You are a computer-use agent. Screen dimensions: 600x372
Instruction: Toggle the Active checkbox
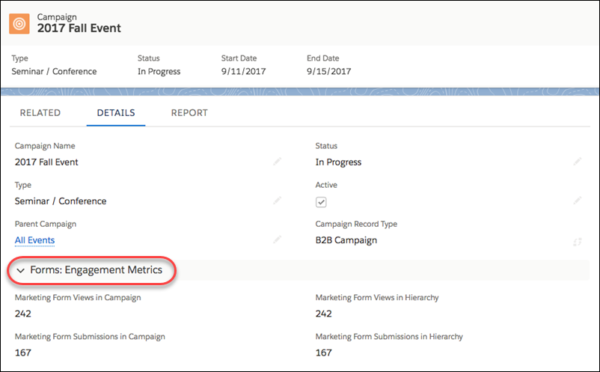pos(321,202)
